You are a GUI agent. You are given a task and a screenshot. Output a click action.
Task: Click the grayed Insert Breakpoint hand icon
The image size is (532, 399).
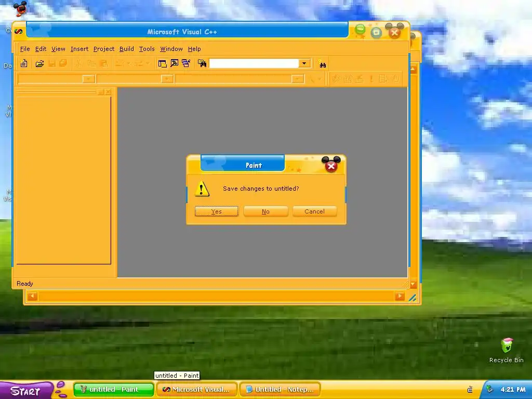(x=395, y=79)
